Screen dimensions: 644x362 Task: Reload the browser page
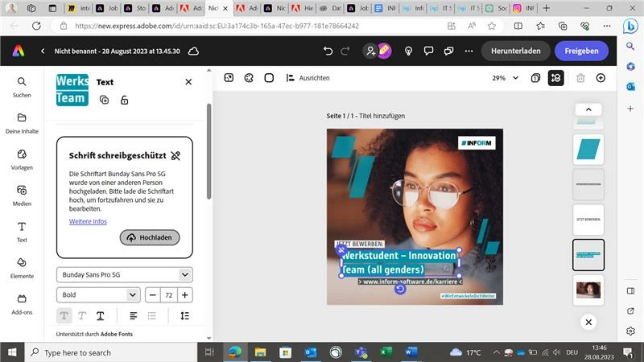point(36,26)
